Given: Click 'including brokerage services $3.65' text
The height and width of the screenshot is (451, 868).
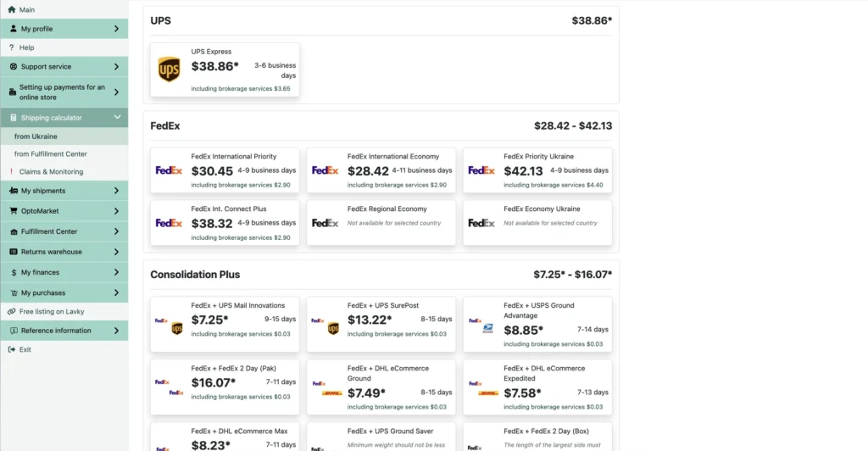Looking at the screenshot, I should (x=241, y=88).
